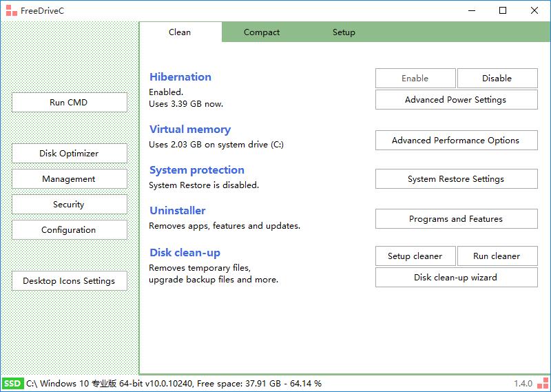
Task: Open Desktop Icons Settings
Action: click(70, 280)
